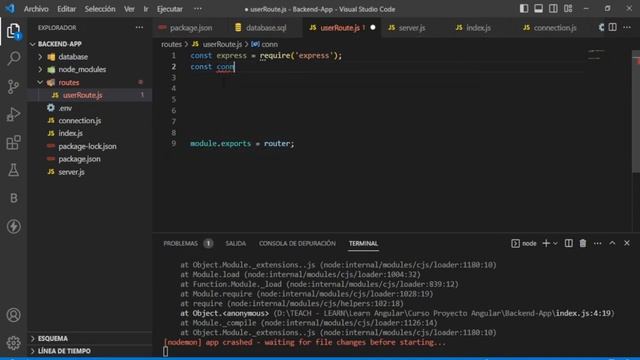The height and width of the screenshot is (360, 640).
Task: Open Customize Layout icon
Action: (568, 9)
